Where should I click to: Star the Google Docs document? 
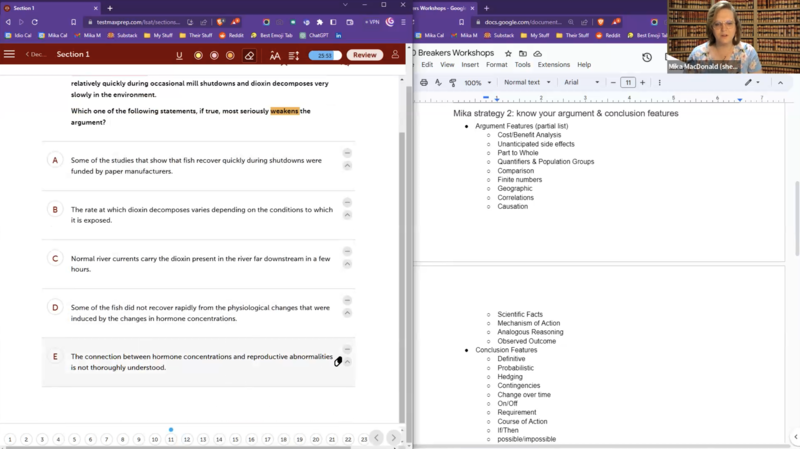click(508, 54)
